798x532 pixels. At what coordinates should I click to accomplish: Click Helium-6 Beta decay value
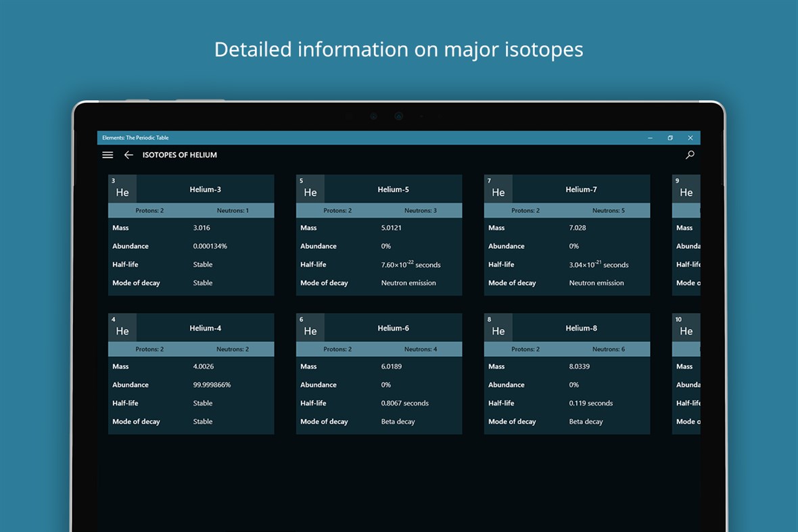pyautogui.click(x=398, y=422)
